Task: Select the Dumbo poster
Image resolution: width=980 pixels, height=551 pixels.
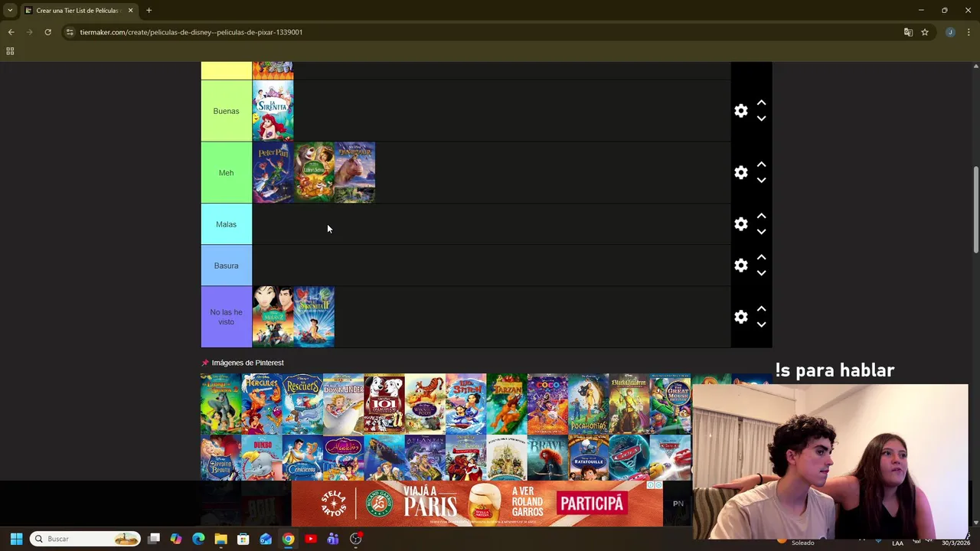Action: [x=262, y=458]
